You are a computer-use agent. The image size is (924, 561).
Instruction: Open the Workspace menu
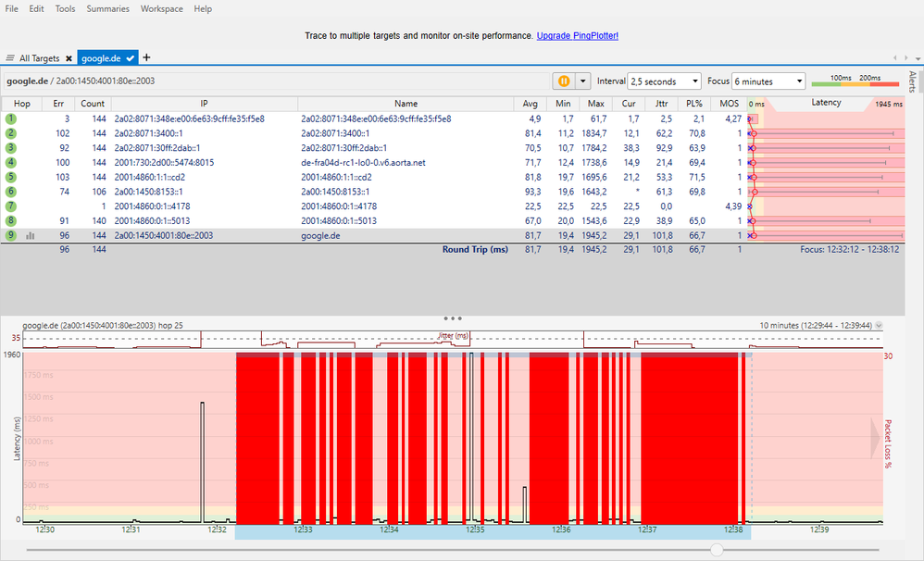pos(161,9)
